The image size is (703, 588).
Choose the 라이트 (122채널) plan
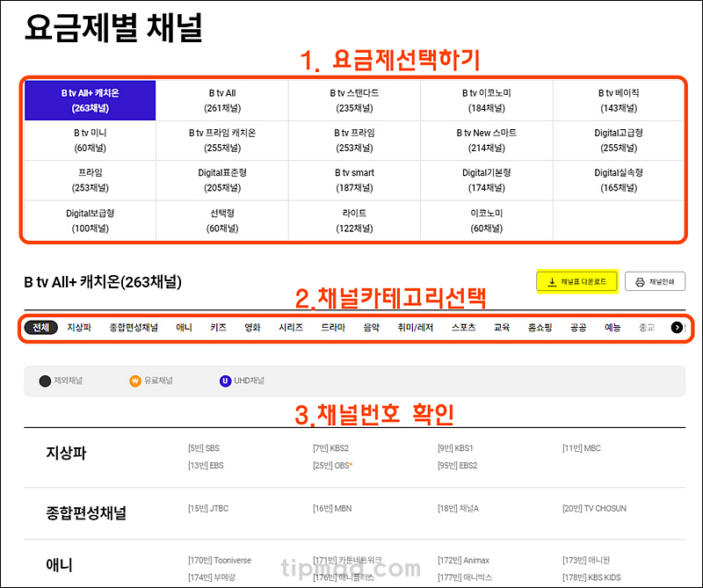coord(353,219)
